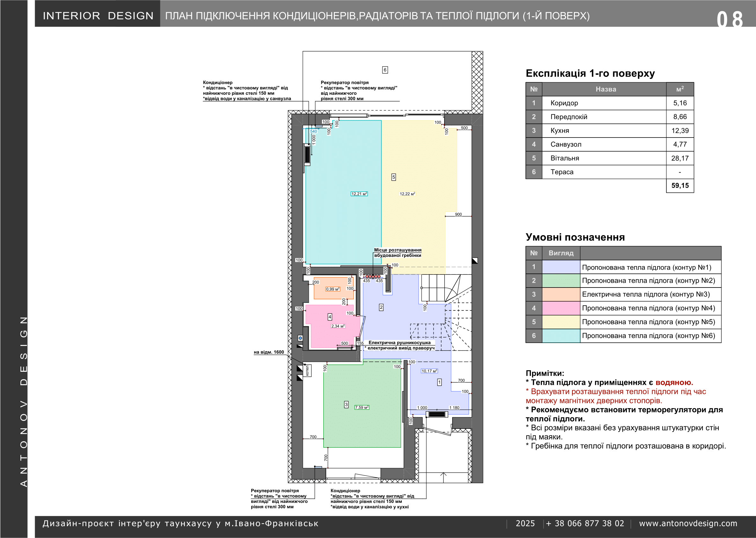Image resolution: width=756 pixels, height=538 pixels.
Task: Click the area label '7,59 м²' on green zone
Action: [362, 407]
